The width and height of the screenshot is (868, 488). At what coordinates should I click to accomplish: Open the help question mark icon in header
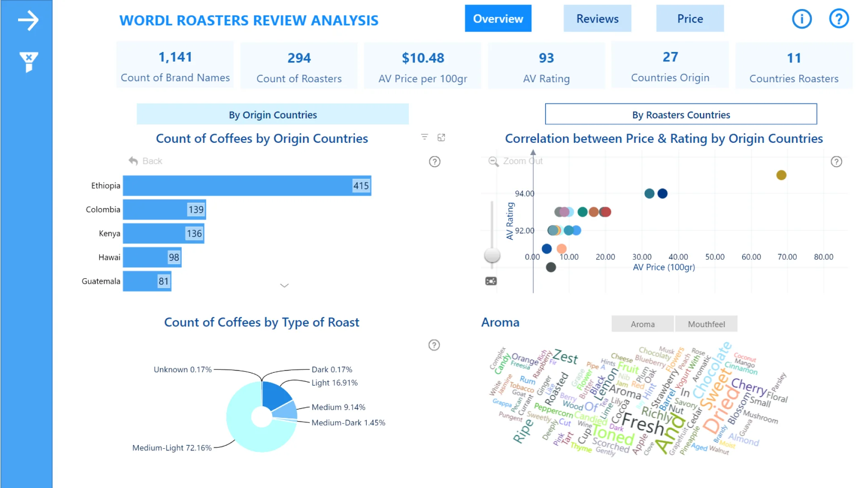[x=839, y=19]
